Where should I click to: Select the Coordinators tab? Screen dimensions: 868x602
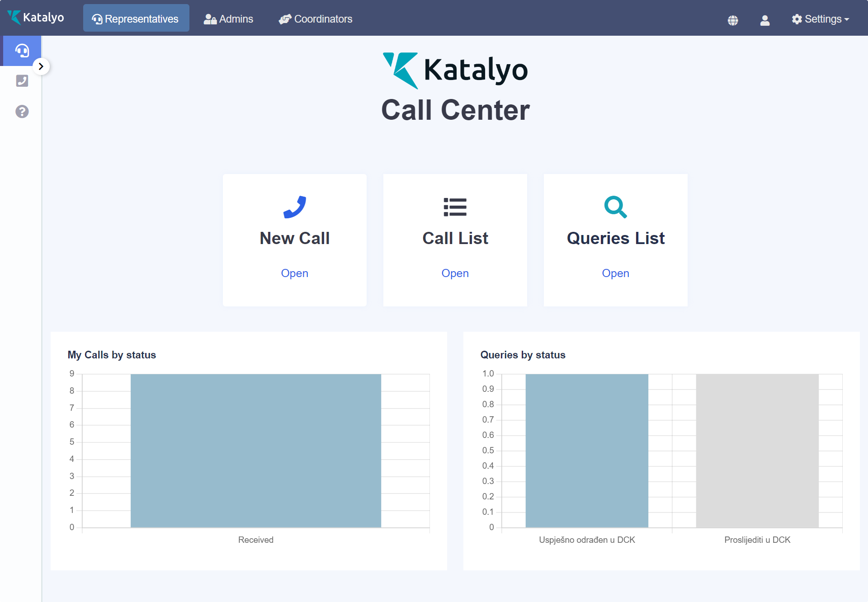point(316,19)
